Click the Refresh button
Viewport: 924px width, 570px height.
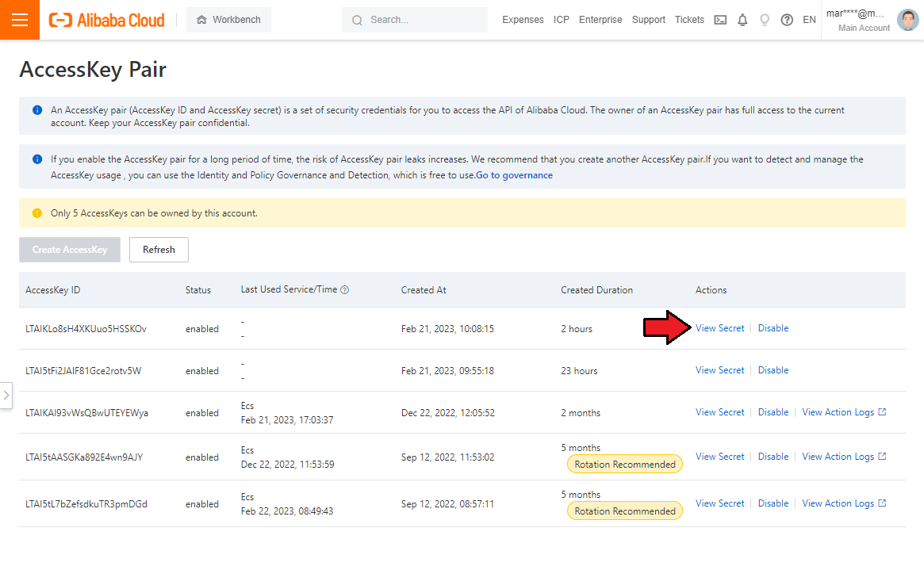(x=159, y=250)
